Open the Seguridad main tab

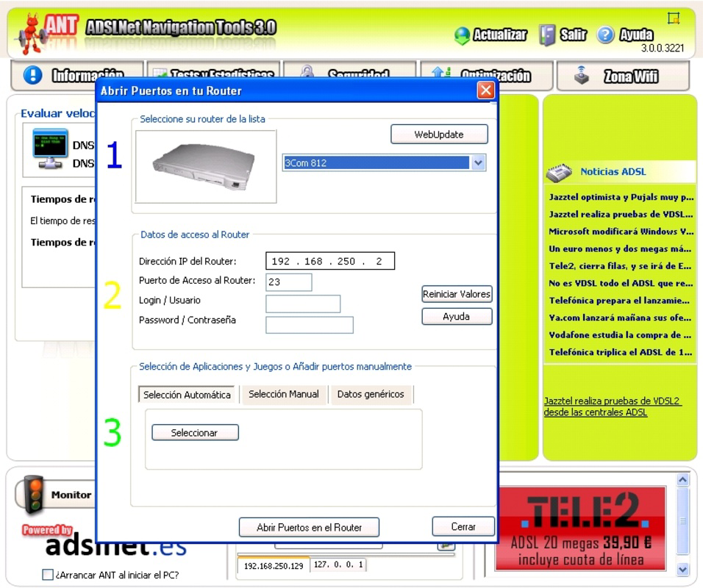coord(350,71)
